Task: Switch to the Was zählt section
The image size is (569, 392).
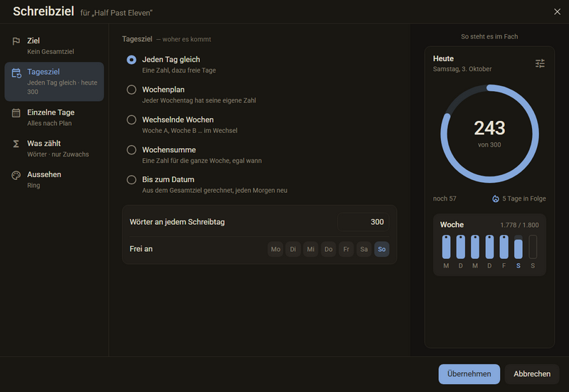Action: coord(54,149)
